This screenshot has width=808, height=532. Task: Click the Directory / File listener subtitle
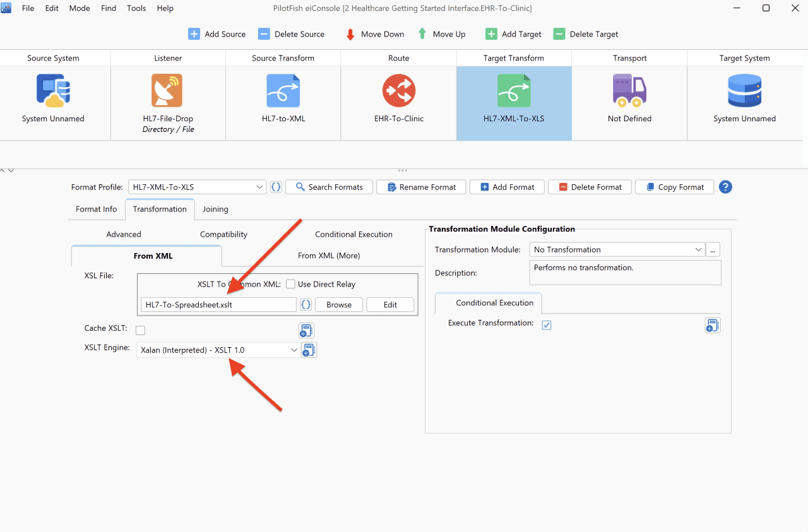[x=168, y=129]
